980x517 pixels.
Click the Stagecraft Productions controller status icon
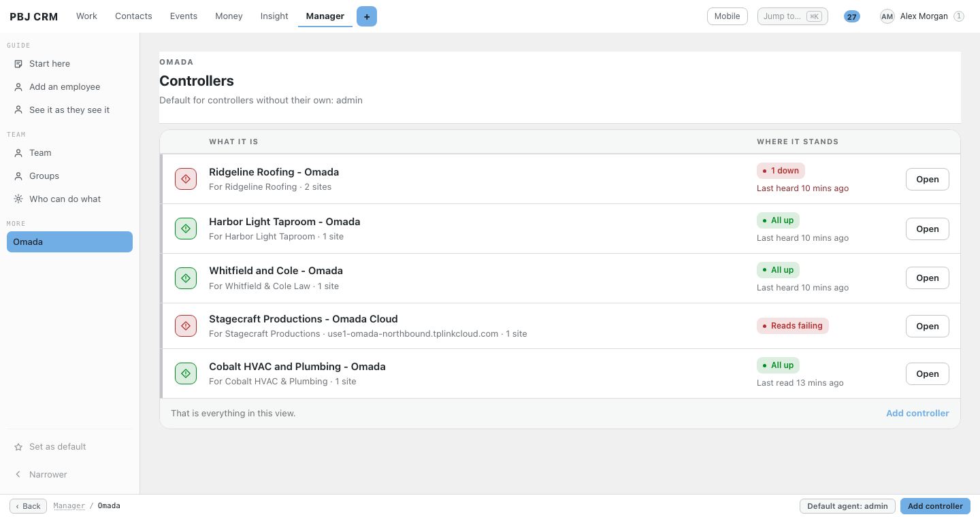pyautogui.click(x=186, y=326)
